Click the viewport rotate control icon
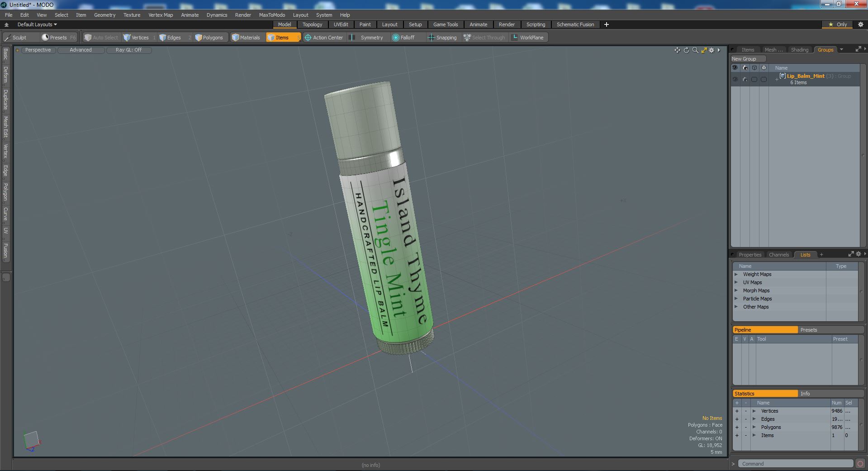 pos(686,50)
